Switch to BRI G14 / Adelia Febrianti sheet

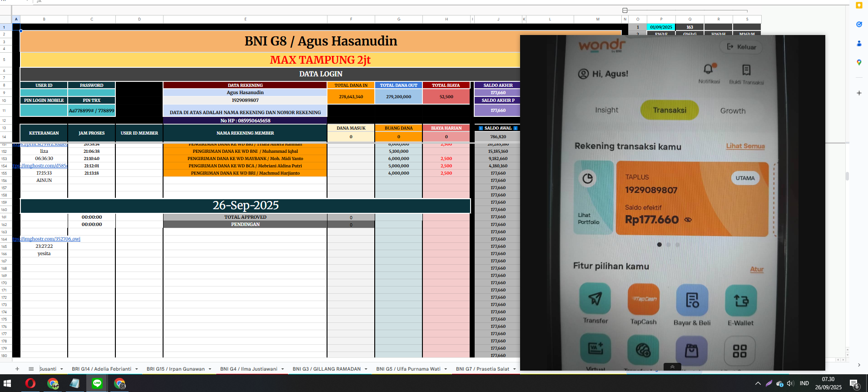click(101, 369)
